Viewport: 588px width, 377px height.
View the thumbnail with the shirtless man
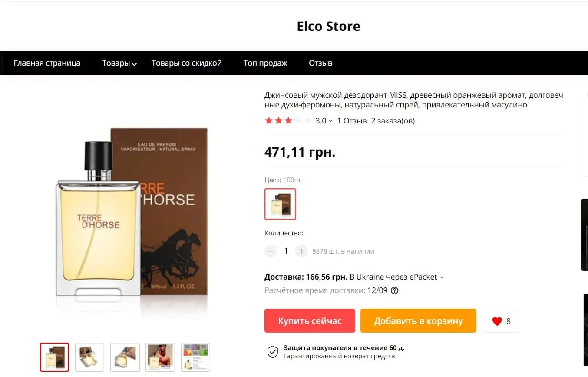pos(160,357)
